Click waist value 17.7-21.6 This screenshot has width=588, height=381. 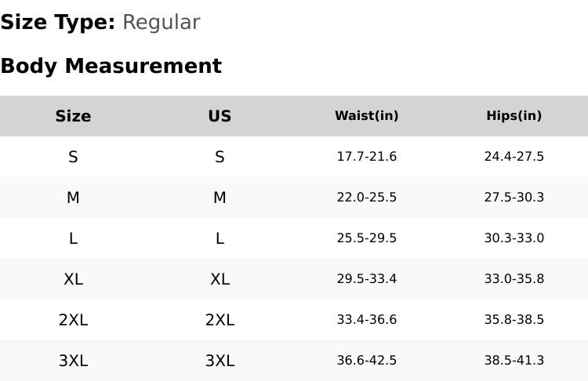tap(366, 157)
